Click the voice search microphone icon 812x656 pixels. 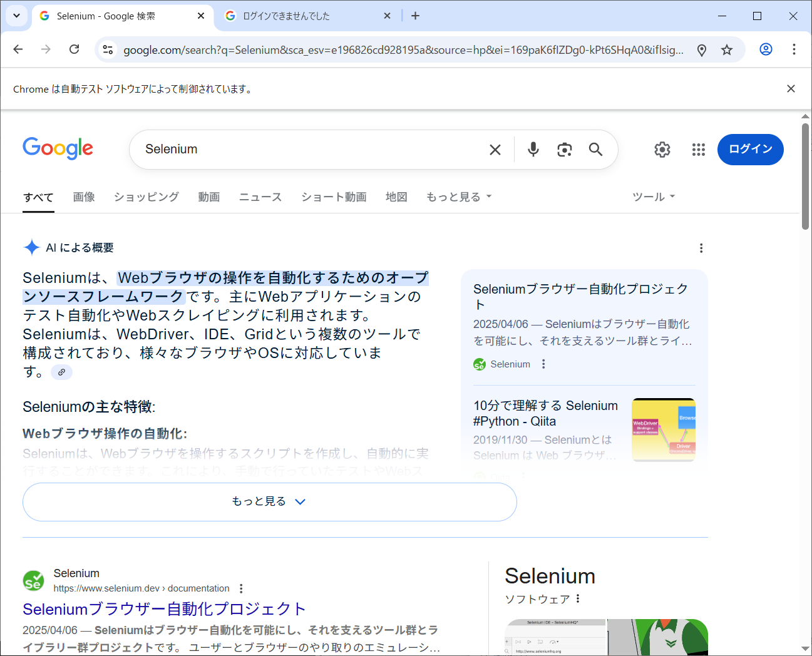coord(533,149)
